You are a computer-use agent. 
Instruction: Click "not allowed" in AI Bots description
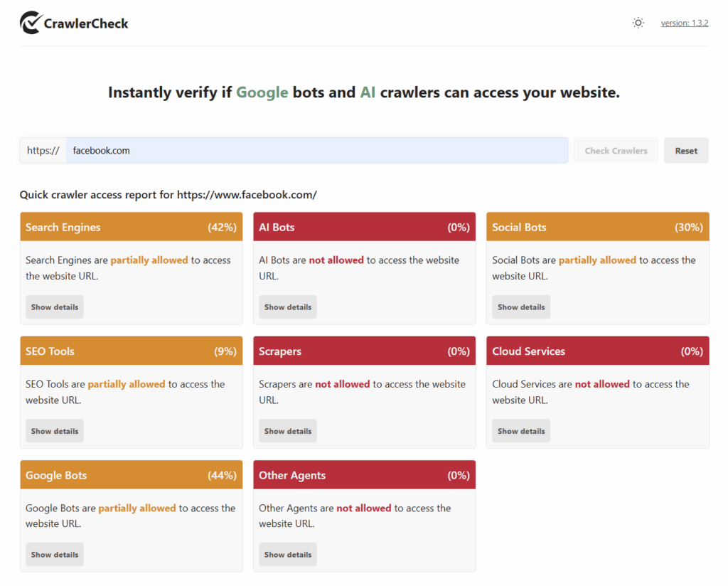336,260
